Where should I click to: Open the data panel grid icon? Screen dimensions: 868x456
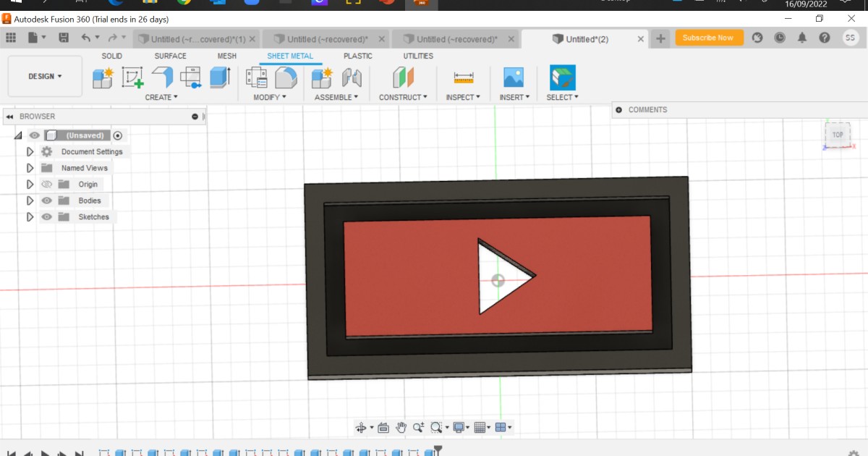11,38
